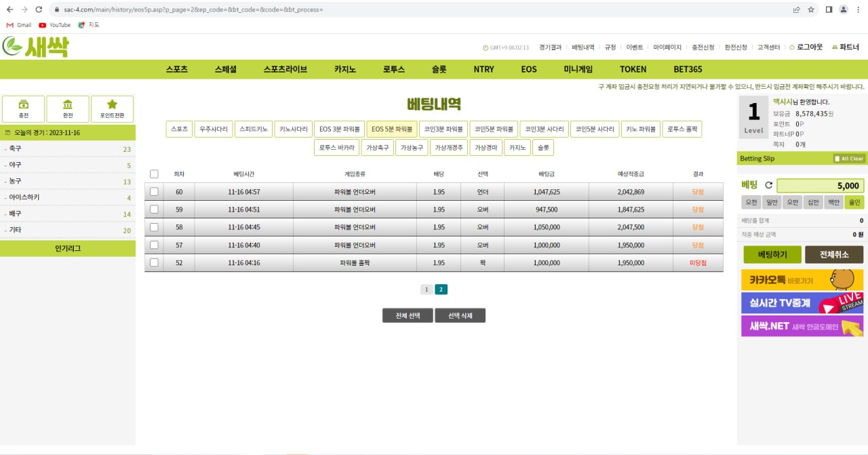Click the betting amount input field
The height and width of the screenshot is (455, 868).
[820, 186]
